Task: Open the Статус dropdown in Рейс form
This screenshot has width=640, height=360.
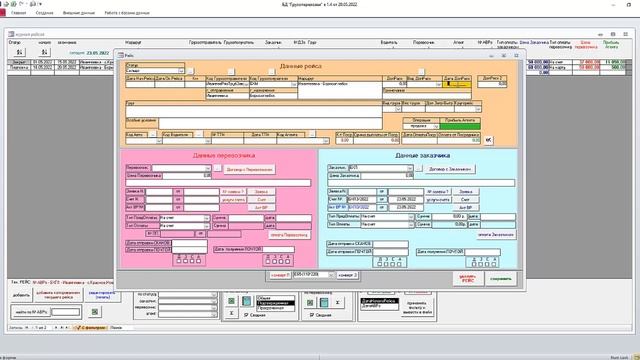Action: 181,71
